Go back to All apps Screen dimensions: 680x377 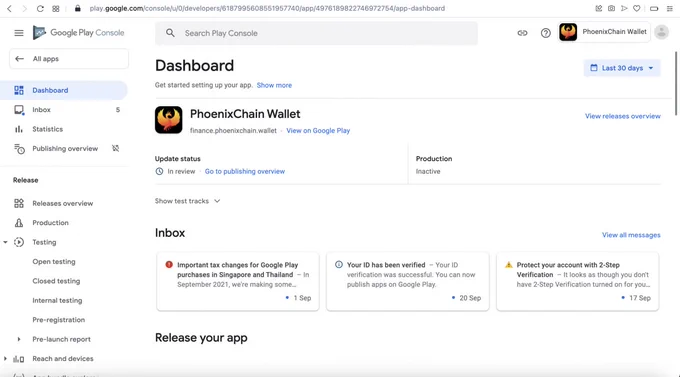[x=69, y=59]
